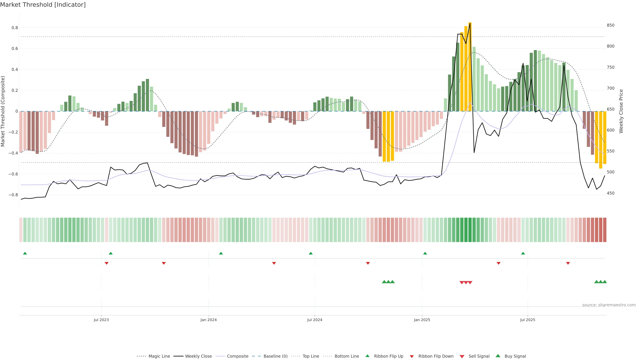Click the Ribbon Flip Down legend icon

(x=412, y=356)
